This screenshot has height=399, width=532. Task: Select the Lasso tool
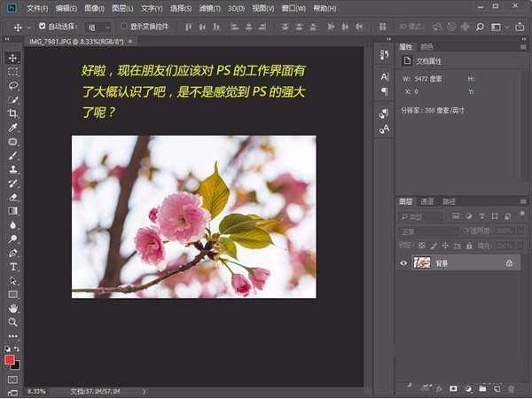click(x=12, y=86)
